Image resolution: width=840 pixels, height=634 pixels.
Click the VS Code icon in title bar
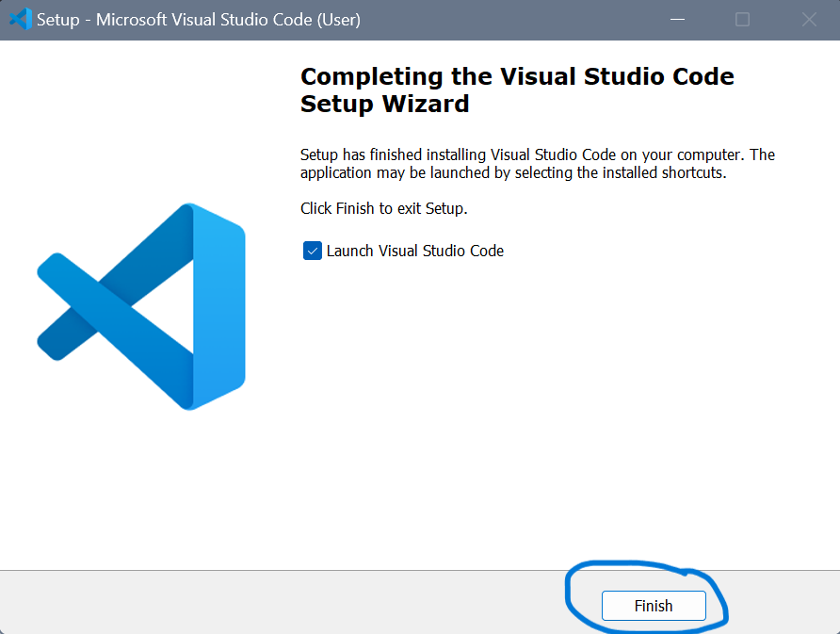tap(21, 19)
